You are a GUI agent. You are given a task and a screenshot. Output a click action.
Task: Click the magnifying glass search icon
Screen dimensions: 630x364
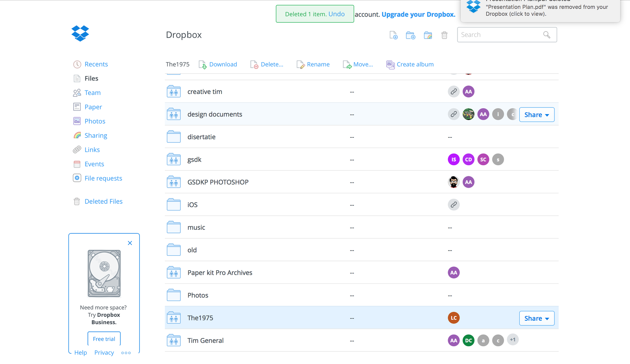[x=547, y=35]
